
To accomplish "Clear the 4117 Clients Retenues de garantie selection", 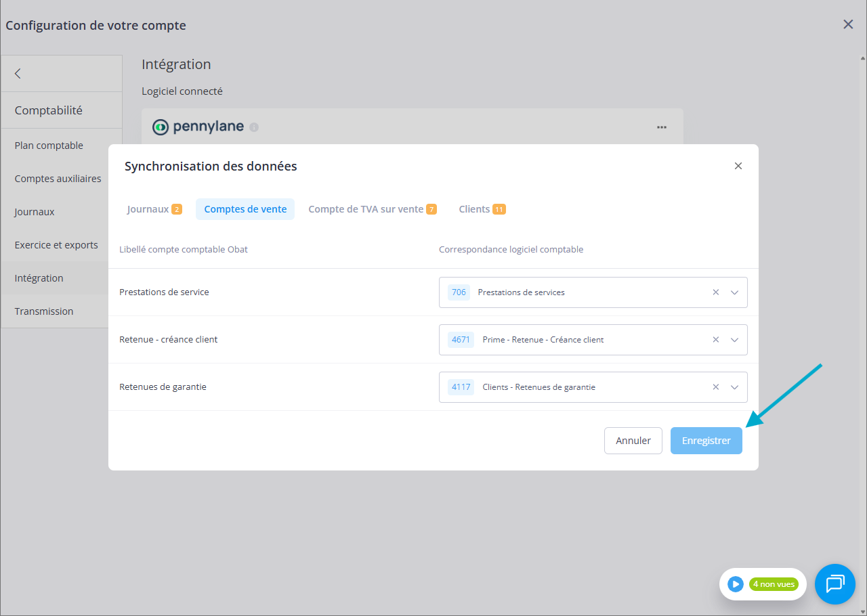I will (x=715, y=387).
